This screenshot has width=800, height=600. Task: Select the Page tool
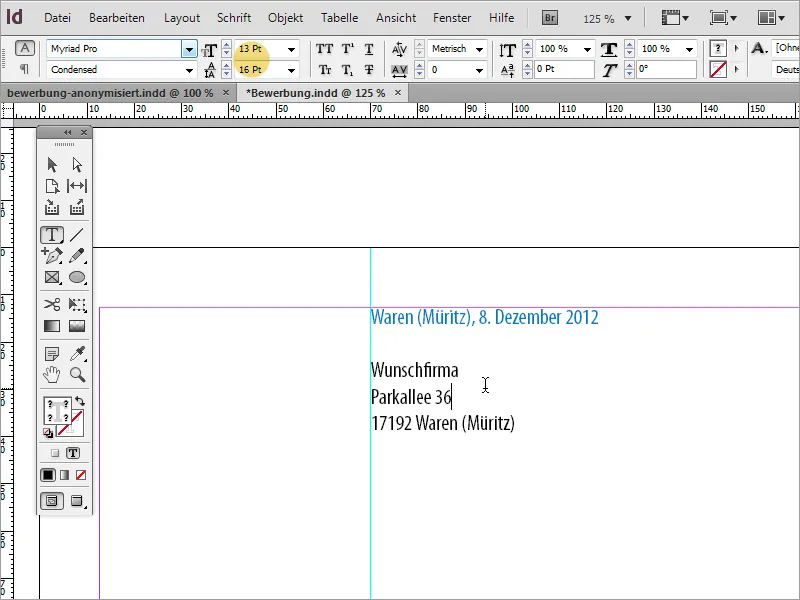[x=52, y=186]
